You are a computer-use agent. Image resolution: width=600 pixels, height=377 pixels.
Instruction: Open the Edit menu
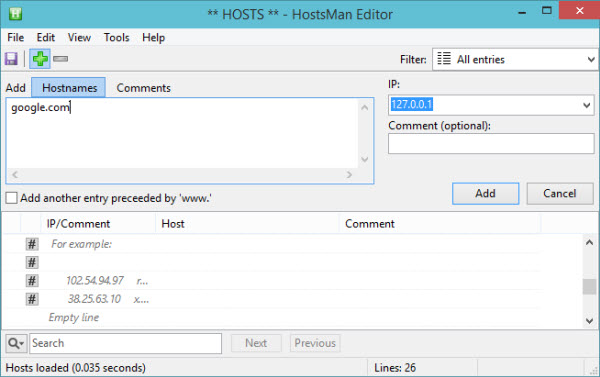[x=46, y=38]
